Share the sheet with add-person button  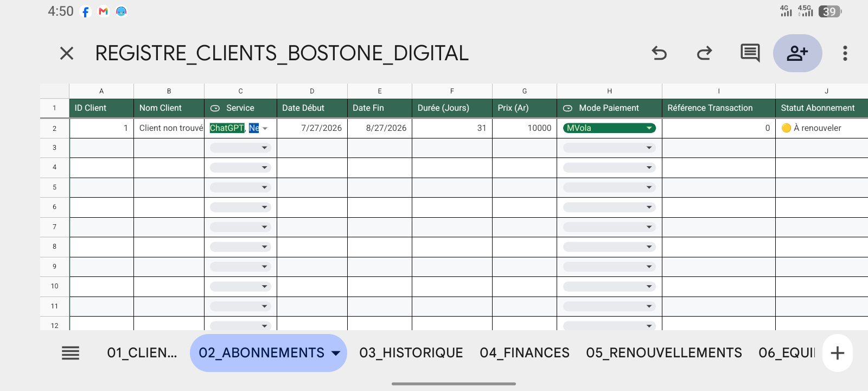tap(797, 53)
